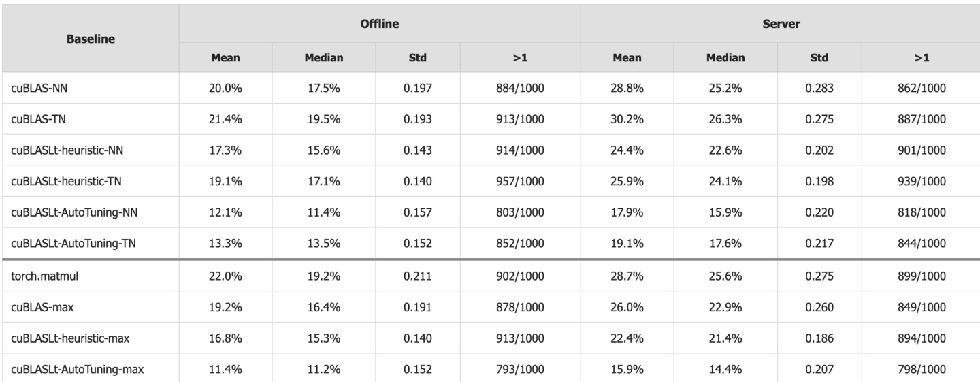The image size is (980, 382).
Task: Click the Offline group header
Action: 379,24
